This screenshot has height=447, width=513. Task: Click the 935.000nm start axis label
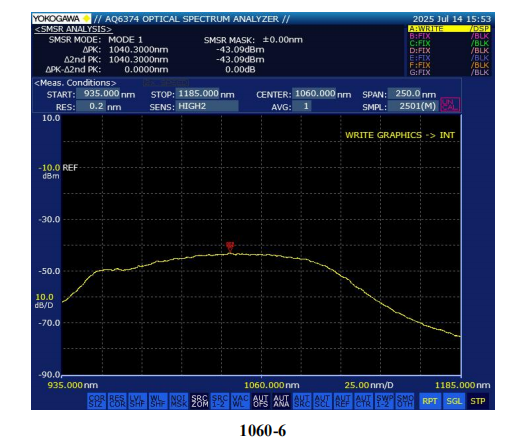click(x=73, y=385)
